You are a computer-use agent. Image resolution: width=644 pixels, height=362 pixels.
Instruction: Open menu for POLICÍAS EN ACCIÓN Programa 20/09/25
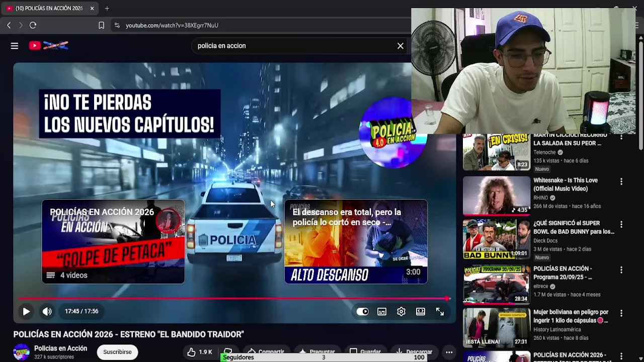click(x=621, y=270)
